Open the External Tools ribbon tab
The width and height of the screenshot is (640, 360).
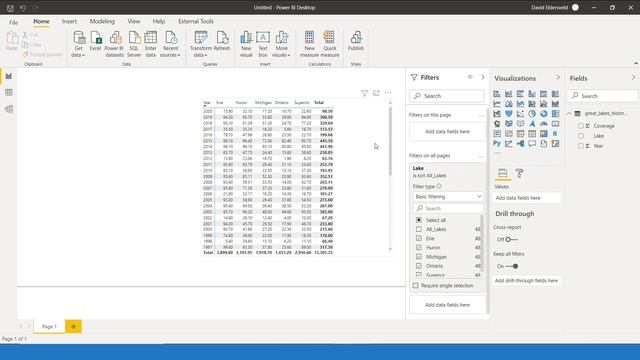tap(196, 21)
